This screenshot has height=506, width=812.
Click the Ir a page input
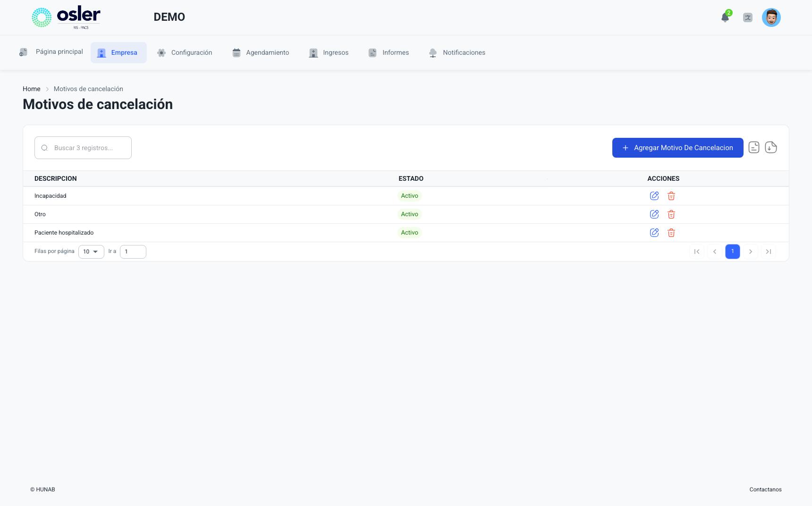133,252
